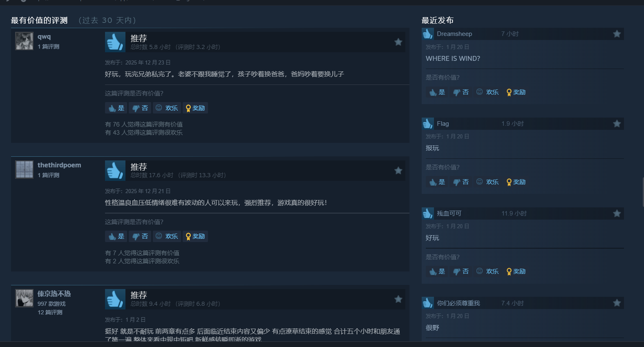Image resolution: width=644 pixels, height=347 pixels.
Task: Click the star icon on Flag's recent review
Action: [617, 123]
